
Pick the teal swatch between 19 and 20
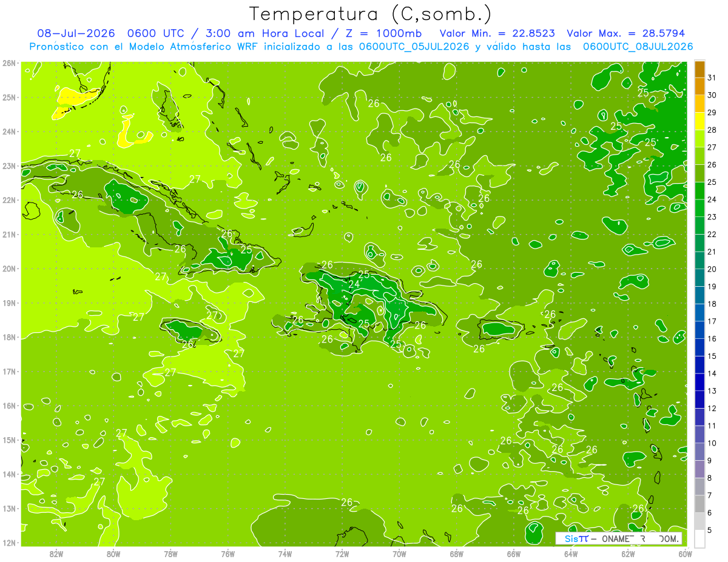pos(699,278)
